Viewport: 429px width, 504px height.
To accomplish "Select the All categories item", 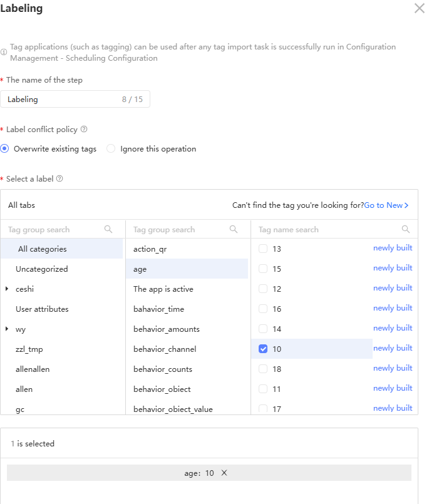I will pos(42,249).
